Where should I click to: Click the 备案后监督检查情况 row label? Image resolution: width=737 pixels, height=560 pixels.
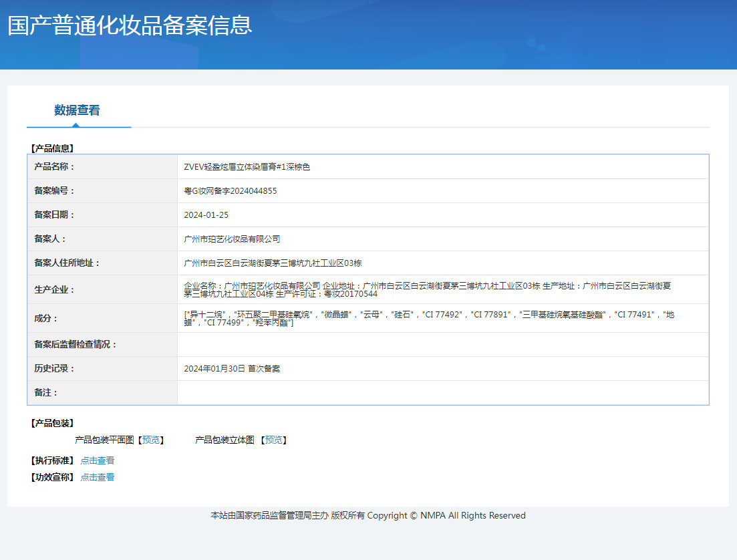click(x=76, y=344)
